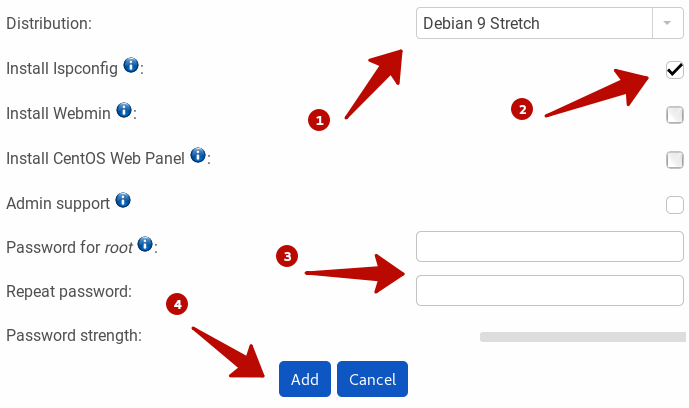Click the info icon next to Password for root

(x=145, y=244)
